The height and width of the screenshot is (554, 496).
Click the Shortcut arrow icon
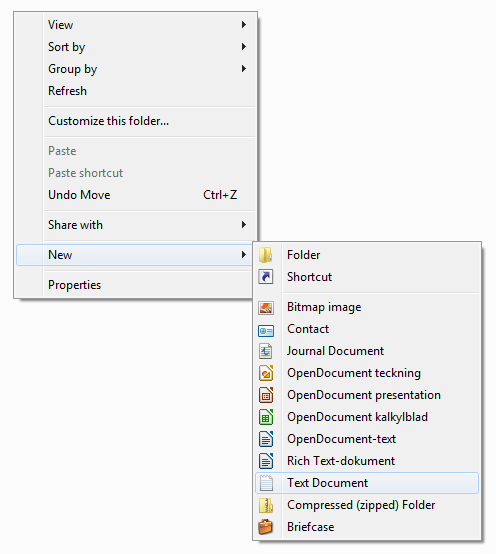point(266,277)
